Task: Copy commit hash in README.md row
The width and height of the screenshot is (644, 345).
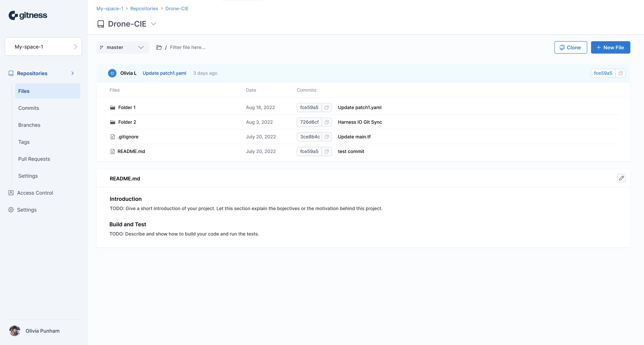Action: [x=326, y=152]
